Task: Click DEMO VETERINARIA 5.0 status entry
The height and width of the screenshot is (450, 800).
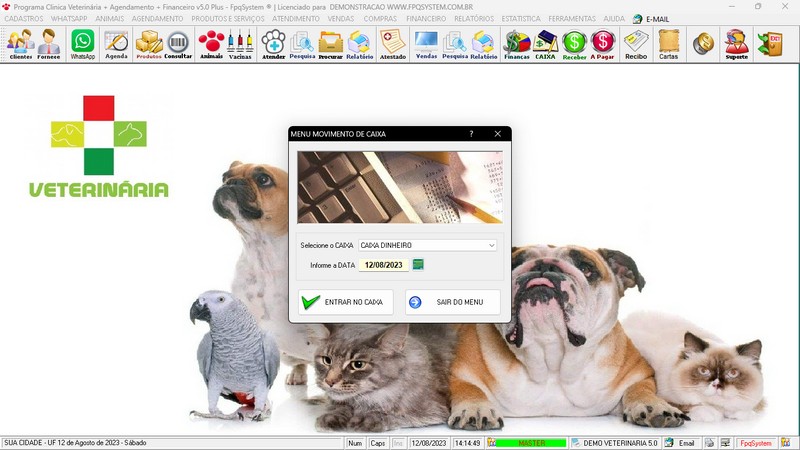Action: (620, 443)
